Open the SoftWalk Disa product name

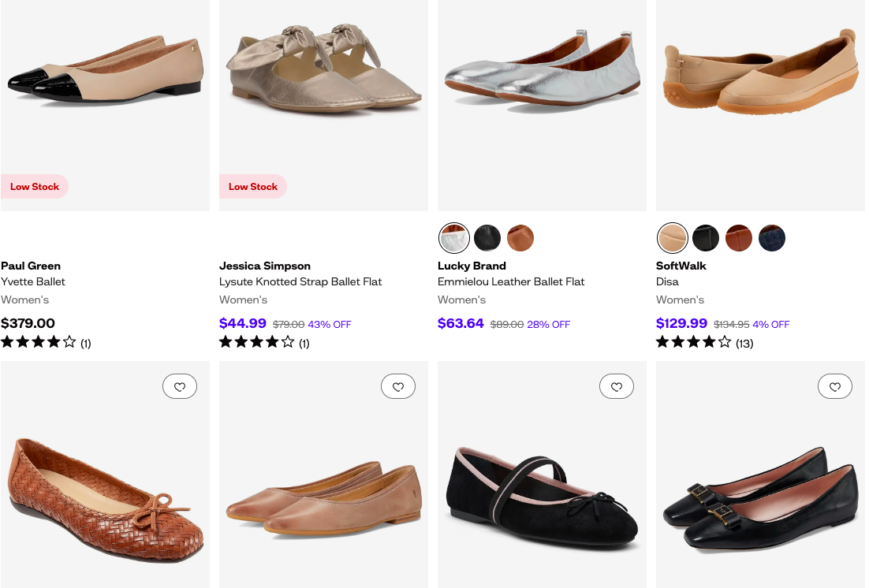click(x=667, y=281)
